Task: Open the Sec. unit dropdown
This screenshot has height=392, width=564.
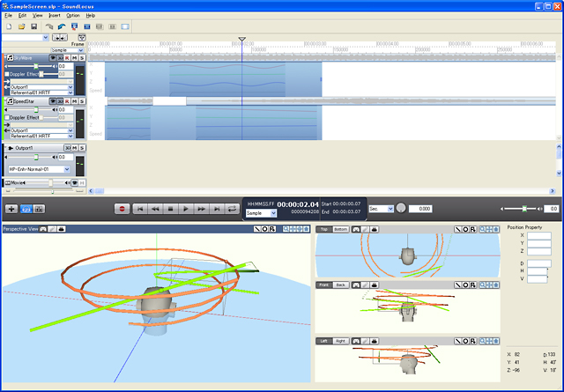Action: click(x=382, y=209)
